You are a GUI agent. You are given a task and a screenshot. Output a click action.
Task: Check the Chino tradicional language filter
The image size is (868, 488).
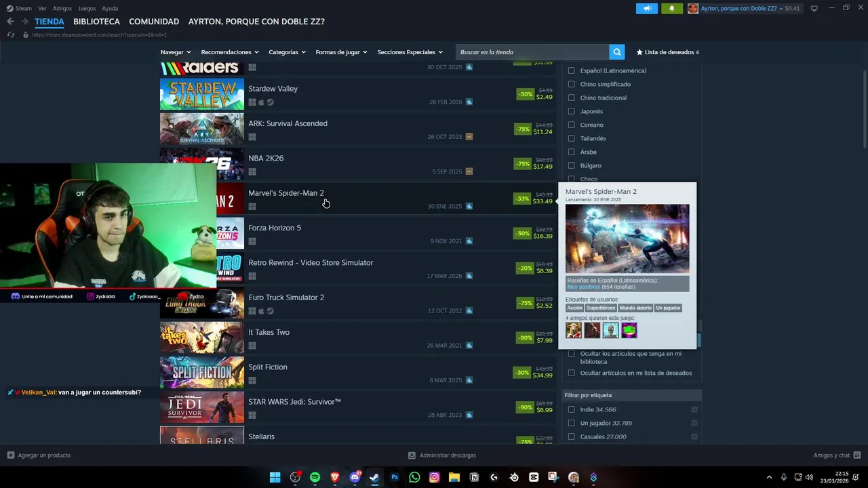tap(571, 98)
